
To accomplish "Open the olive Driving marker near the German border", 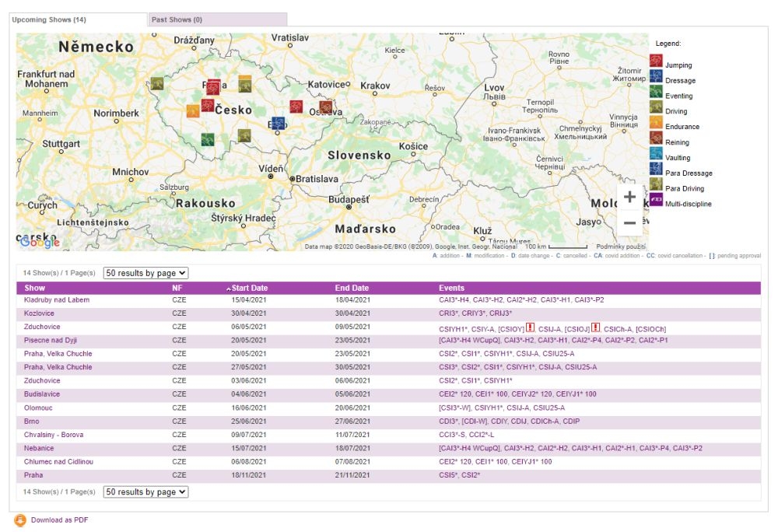I will (157, 83).
